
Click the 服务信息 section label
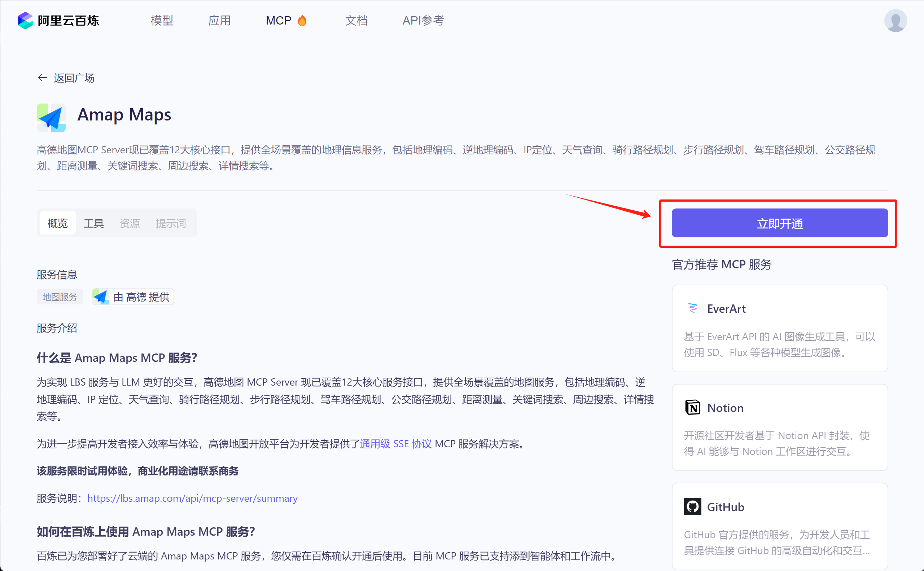57,274
